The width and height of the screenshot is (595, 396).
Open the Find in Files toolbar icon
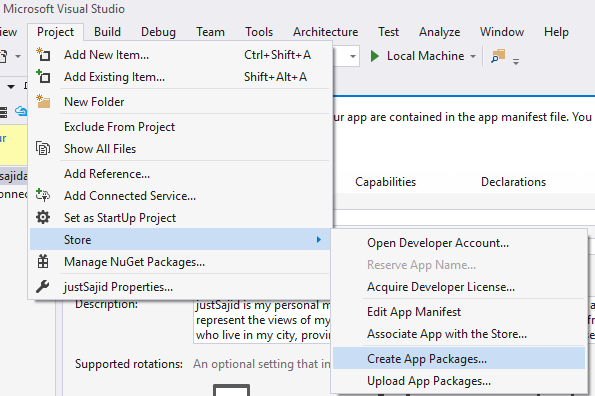tap(498, 56)
